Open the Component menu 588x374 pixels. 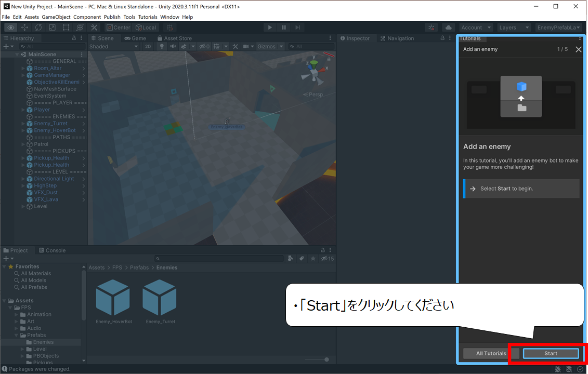pos(87,17)
